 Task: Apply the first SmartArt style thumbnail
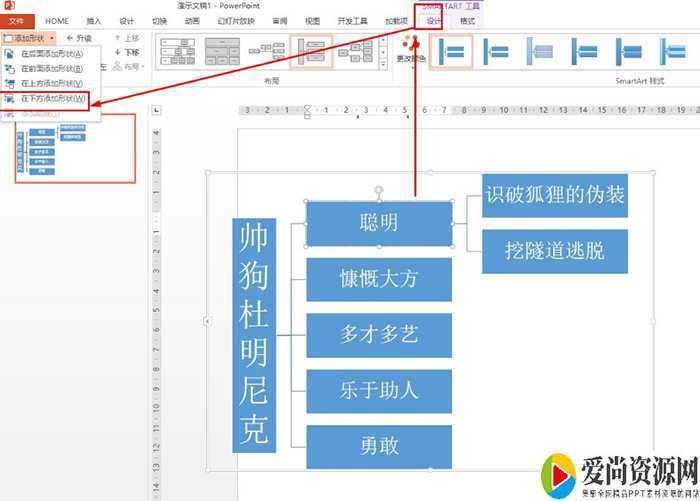[x=451, y=50]
